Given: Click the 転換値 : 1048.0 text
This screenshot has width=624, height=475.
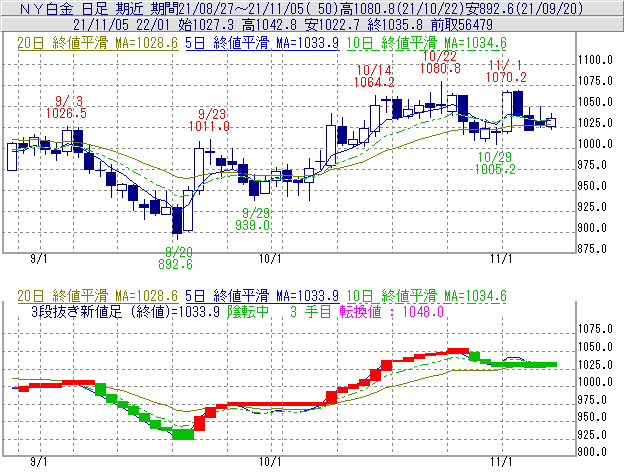Looking at the screenshot, I should pyautogui.click(x=392, y=311).
